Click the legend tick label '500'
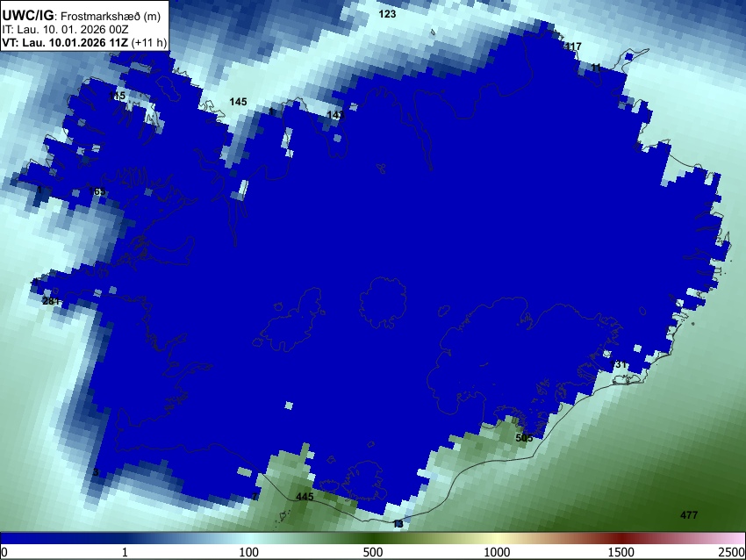The image size is (746, 560). coord(373,552)
